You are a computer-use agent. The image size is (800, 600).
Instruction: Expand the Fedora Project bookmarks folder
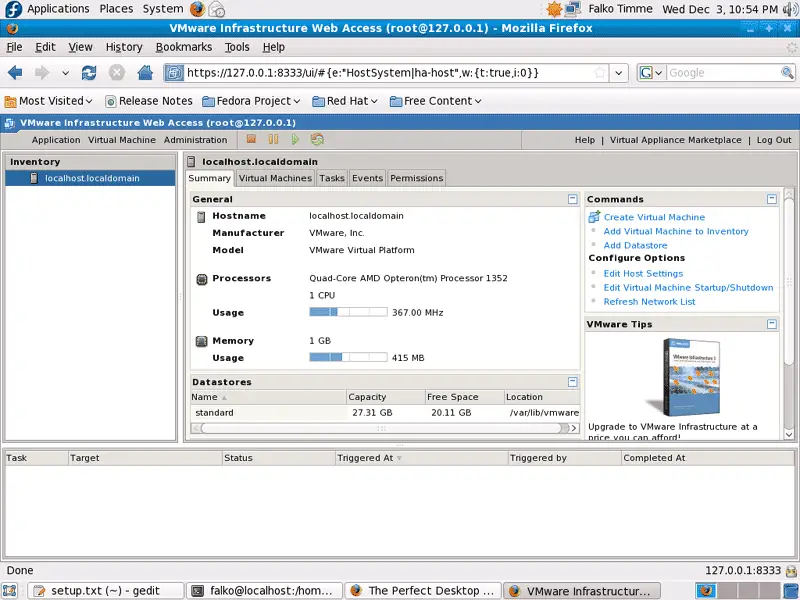[251, 101]
